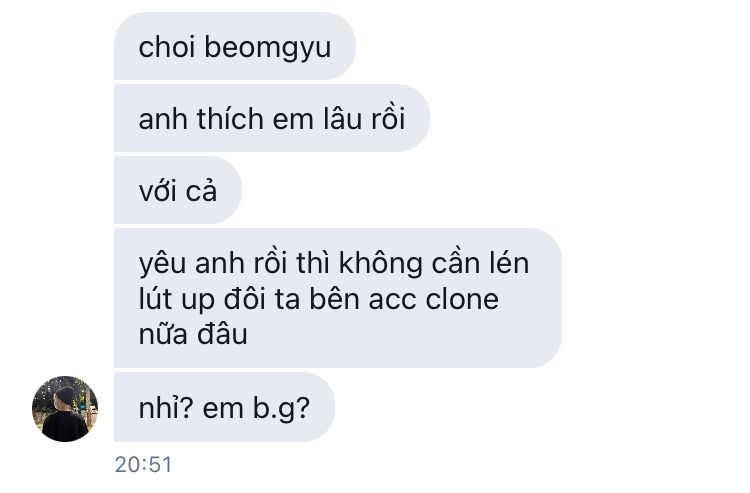Open the sender's profile picture avatar
Image resolution: width=750 pixels, height=493 pixels.
point(65,408)
